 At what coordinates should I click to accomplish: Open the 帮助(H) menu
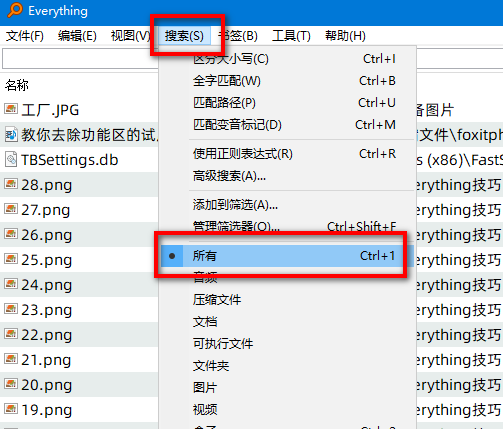(x=345, y=36)
